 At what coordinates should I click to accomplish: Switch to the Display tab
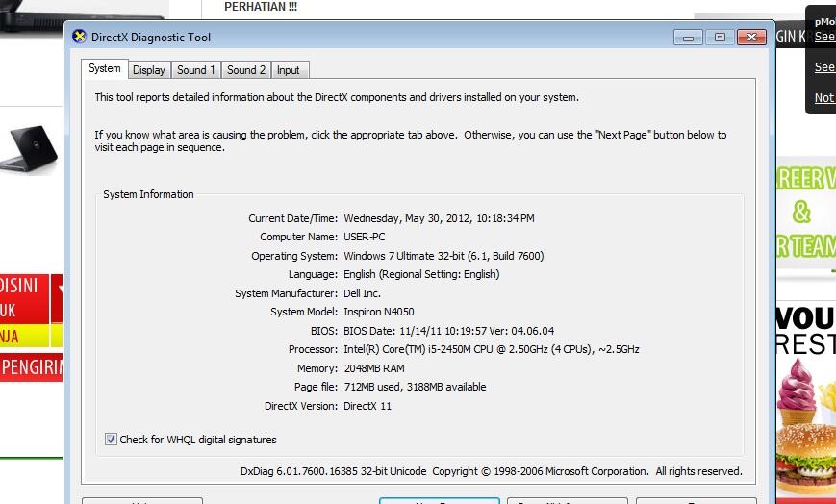tap(149, 70)
